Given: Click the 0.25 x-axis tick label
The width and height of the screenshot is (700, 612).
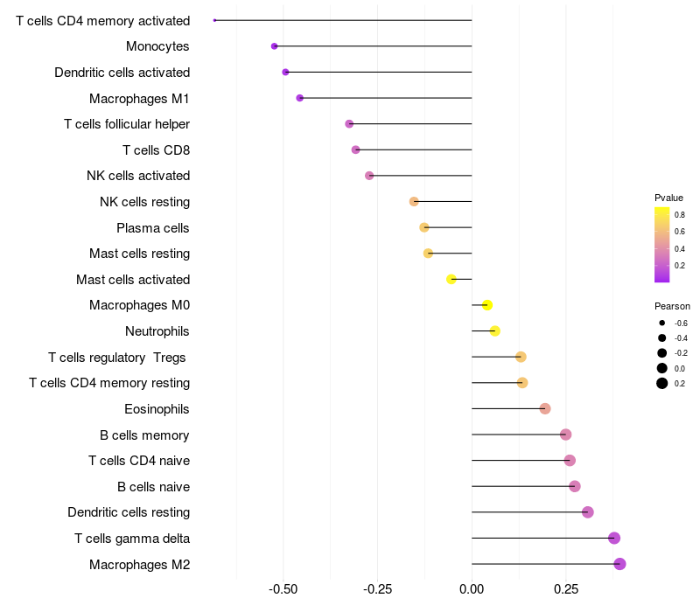Looking at the screenshot, I should click(566, 589).
